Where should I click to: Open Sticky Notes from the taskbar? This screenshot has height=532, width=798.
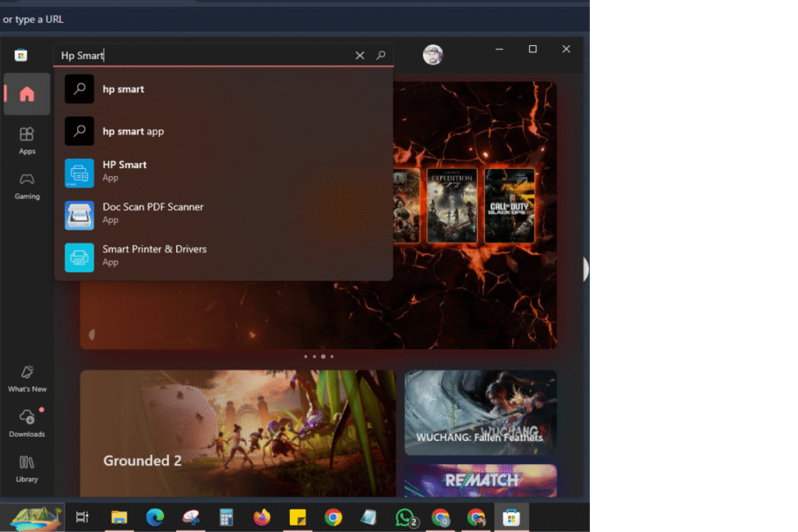click(x=298, y=517)
